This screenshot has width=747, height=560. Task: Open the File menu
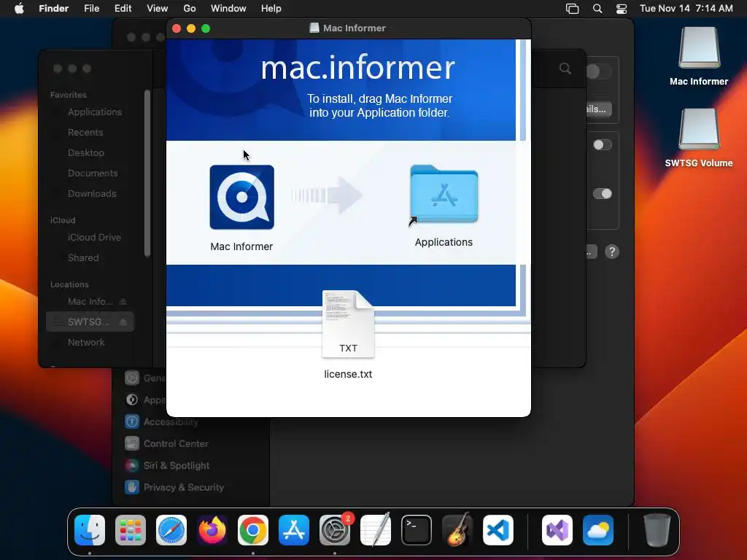point(91,9)
